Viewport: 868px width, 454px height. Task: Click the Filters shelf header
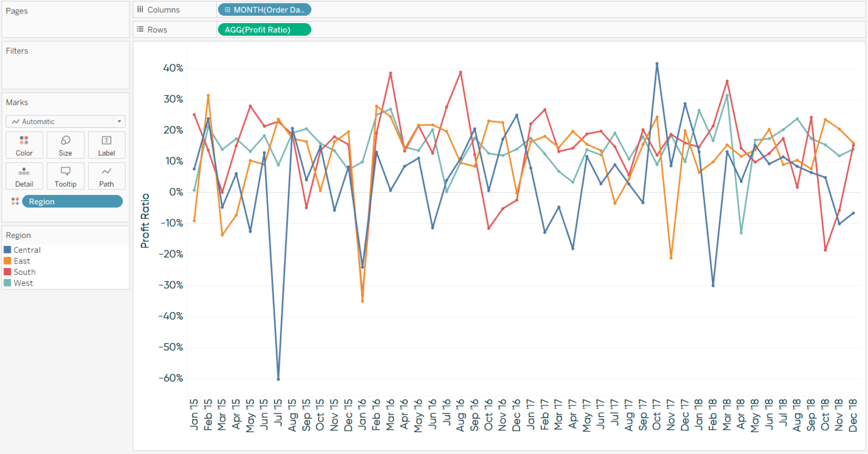pos(16,50)
